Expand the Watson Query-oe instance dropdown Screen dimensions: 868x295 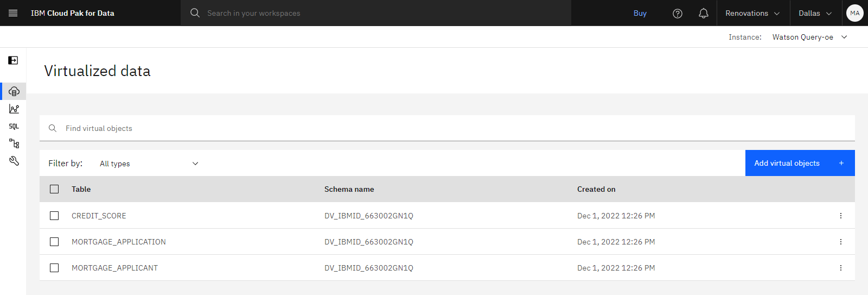point(810,37)
